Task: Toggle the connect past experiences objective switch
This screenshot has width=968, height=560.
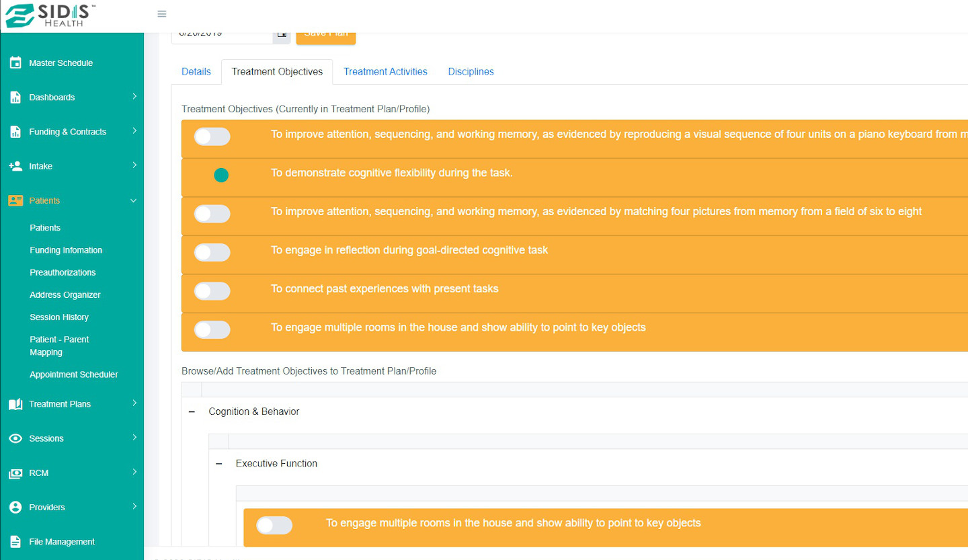Action: [x=212, y=291]
